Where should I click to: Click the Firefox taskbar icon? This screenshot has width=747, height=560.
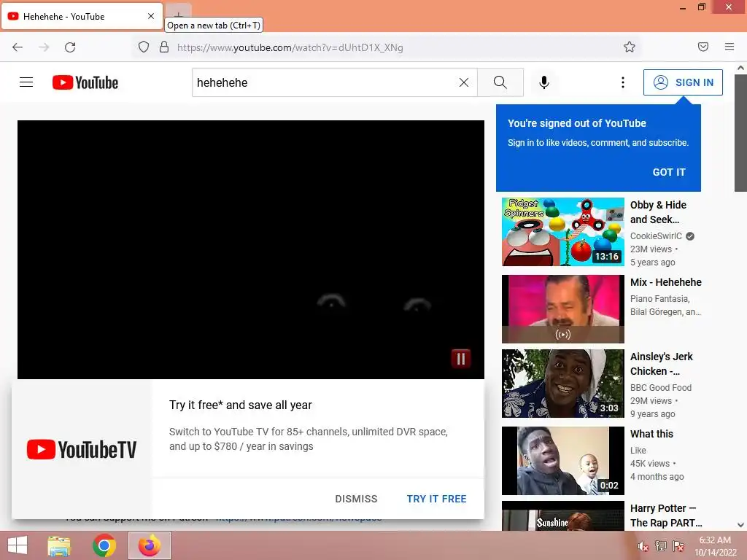(150, 545)
